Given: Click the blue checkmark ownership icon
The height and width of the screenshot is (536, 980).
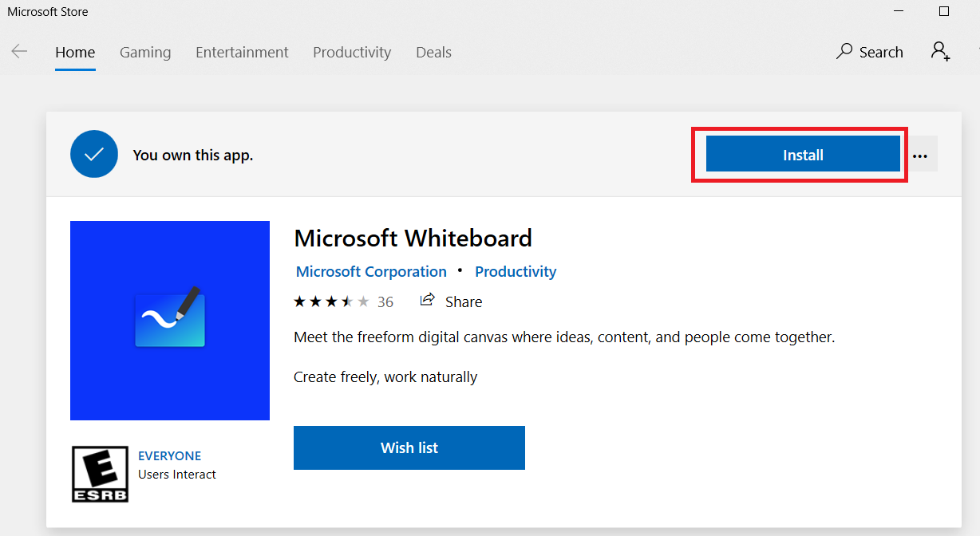Looking at the screenshot, I should click(x=94, y=153).
